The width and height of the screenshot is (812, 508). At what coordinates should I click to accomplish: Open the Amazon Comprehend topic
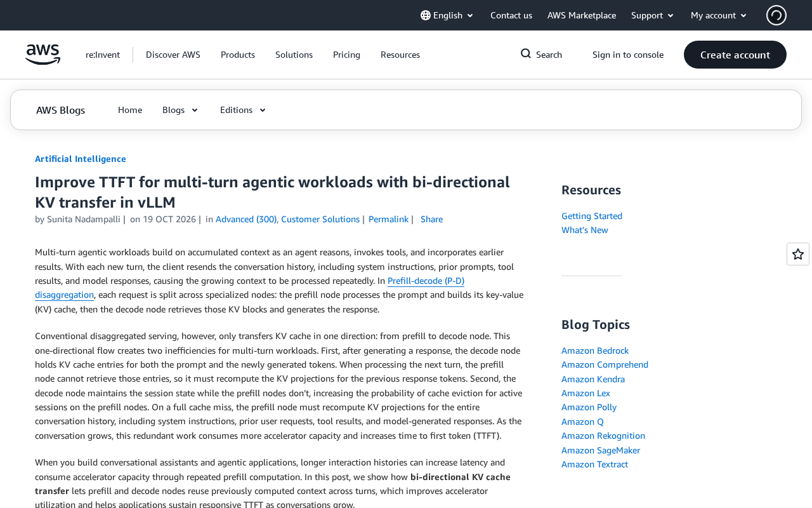point(605,364)
